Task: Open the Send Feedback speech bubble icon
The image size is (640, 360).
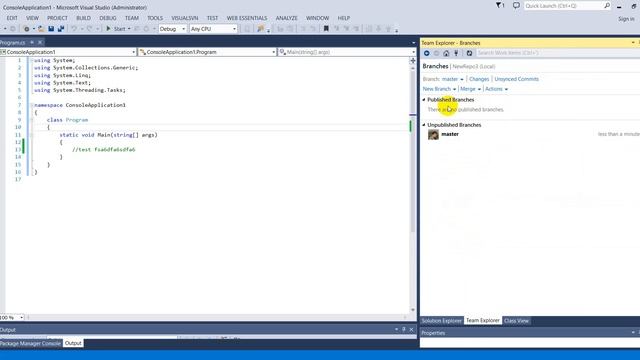Action: [x=516, y=6]
